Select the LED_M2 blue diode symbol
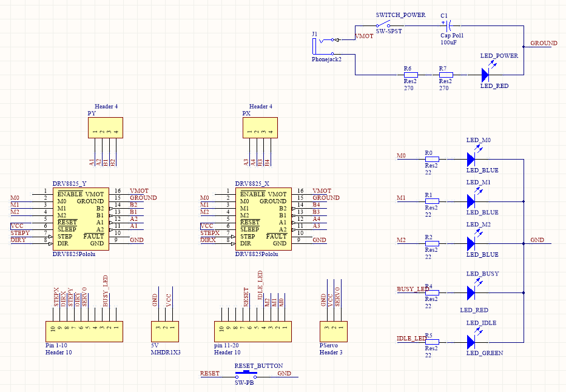Screen dimensions: 566x392 click(x=471, y=243)
